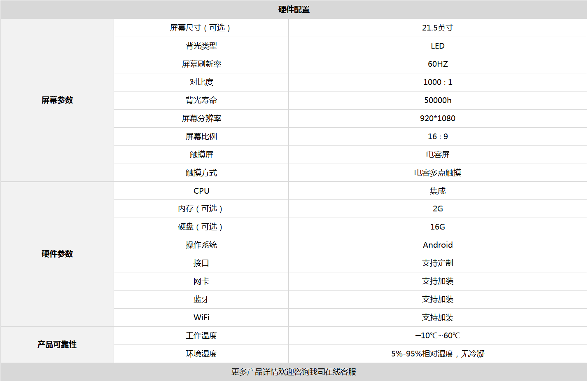Click the –10℃~60℃ value
This screenshot has height=382, width=588.
[438, 335]
